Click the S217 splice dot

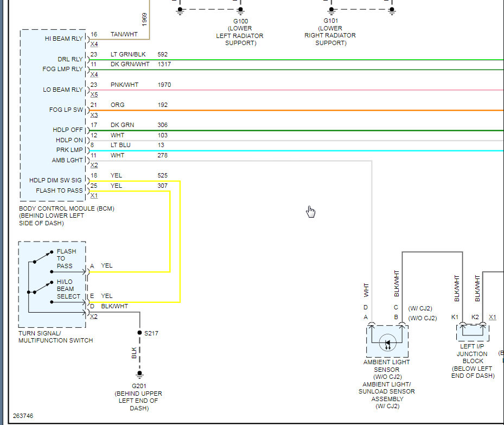coord(139,333)
